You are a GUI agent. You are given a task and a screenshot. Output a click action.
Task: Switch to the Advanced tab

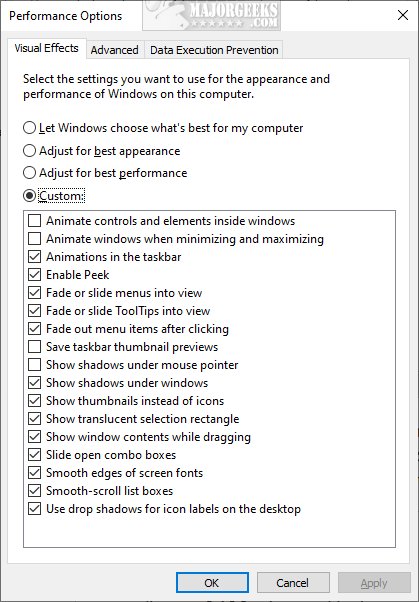coord(114,50)
